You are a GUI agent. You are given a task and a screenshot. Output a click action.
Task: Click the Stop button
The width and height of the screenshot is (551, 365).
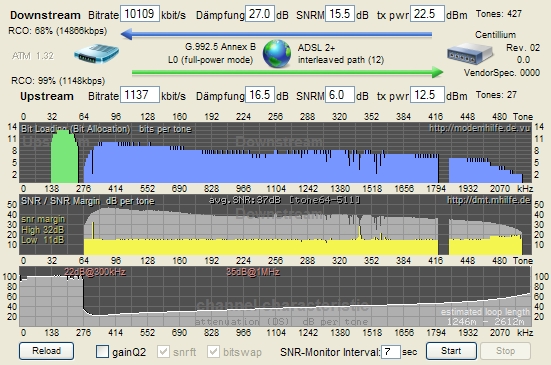click(x=505, y=351)
